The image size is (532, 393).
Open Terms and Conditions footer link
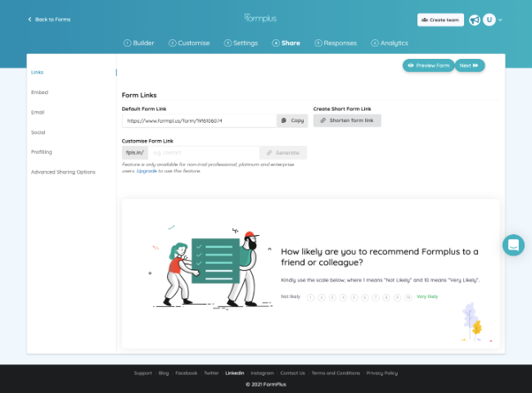tap(336, 373)
